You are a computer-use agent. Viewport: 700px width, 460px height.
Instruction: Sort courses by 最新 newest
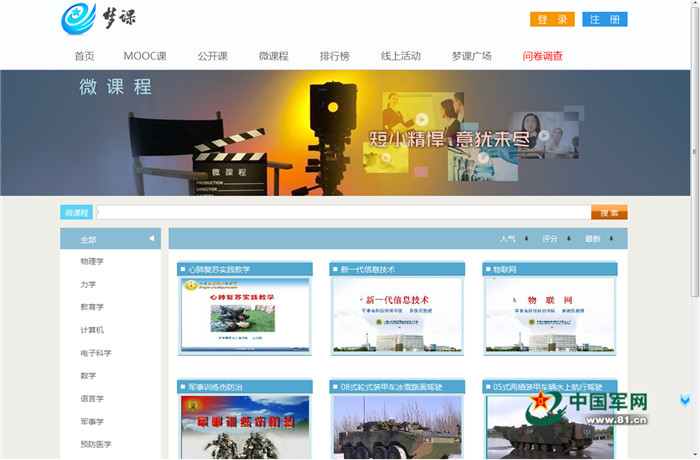coord(593,239)
